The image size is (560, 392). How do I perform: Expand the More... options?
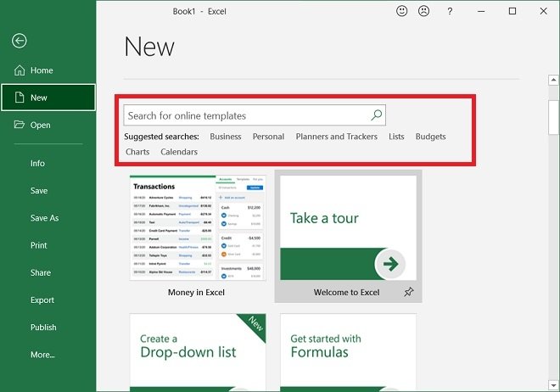42,355
